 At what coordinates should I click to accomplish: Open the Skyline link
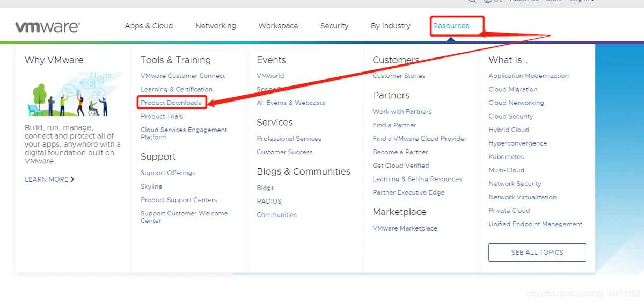[x=151, y=186]
